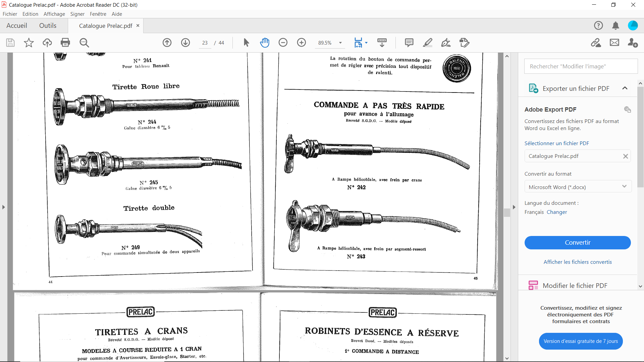This screenshot has height=362, width=644.
Task: Select the highlight text pen tool
Action: coord(427,43)
